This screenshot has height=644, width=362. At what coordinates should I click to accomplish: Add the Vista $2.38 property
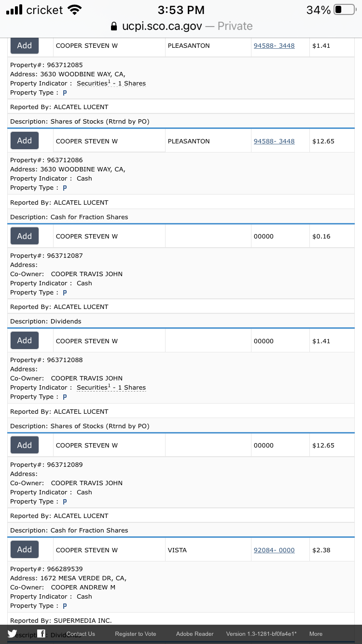point(25,549)
